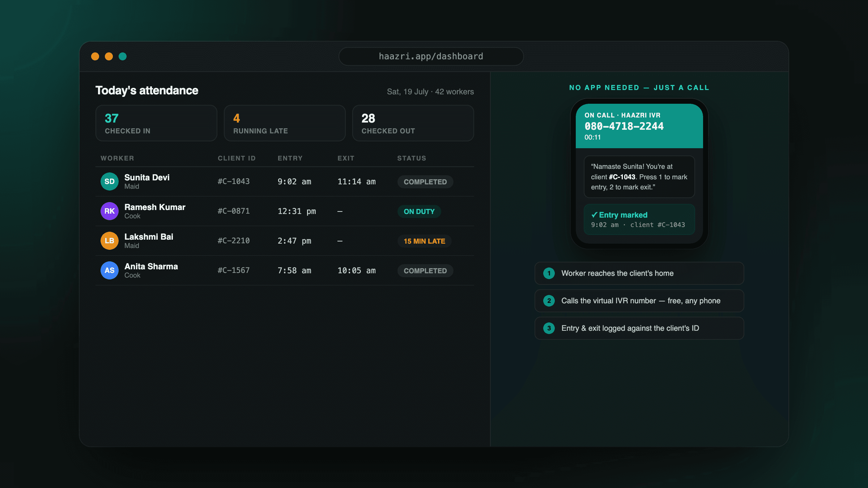Click Anita Sharma's AS avatar

110,270
